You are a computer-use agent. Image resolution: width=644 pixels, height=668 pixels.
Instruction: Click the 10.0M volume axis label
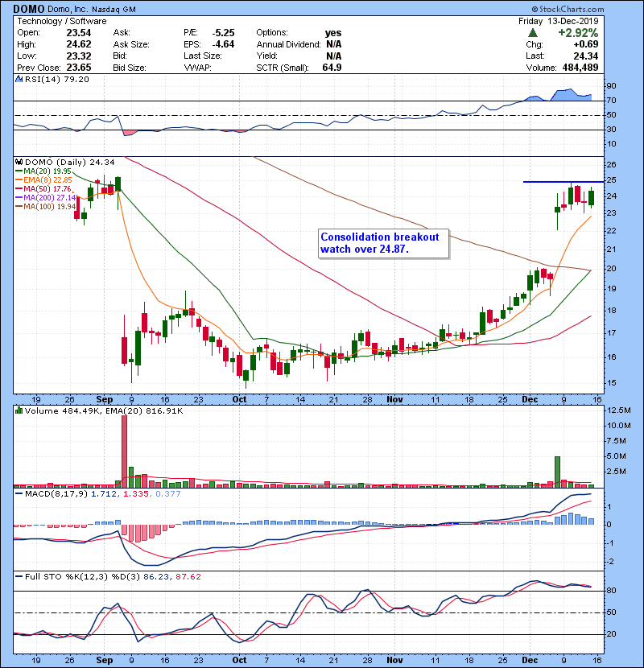tap(619, 425)
